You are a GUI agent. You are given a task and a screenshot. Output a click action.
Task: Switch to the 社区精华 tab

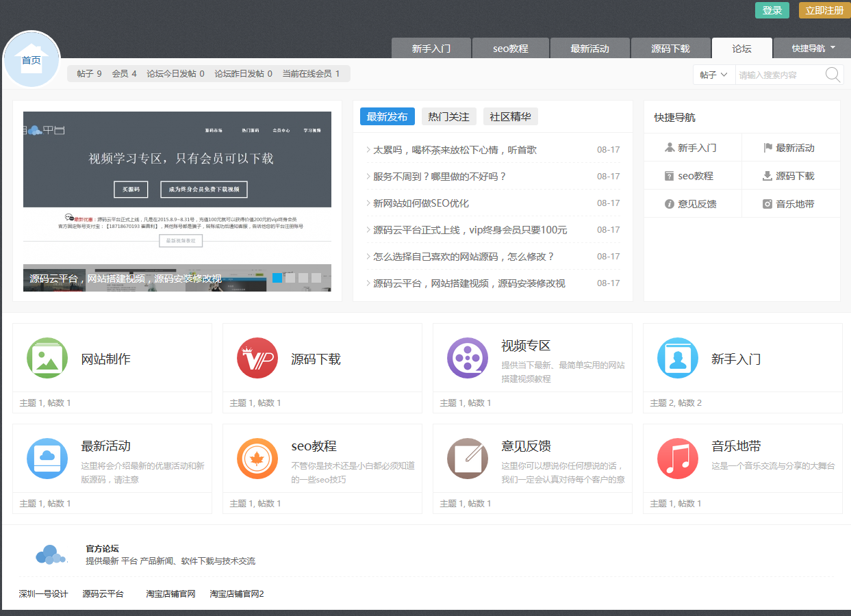point(510,116)
